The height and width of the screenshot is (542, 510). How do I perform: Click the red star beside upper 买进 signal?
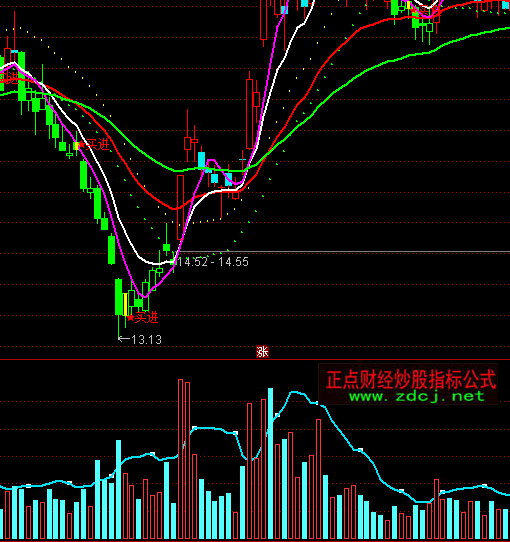[82, 144]
